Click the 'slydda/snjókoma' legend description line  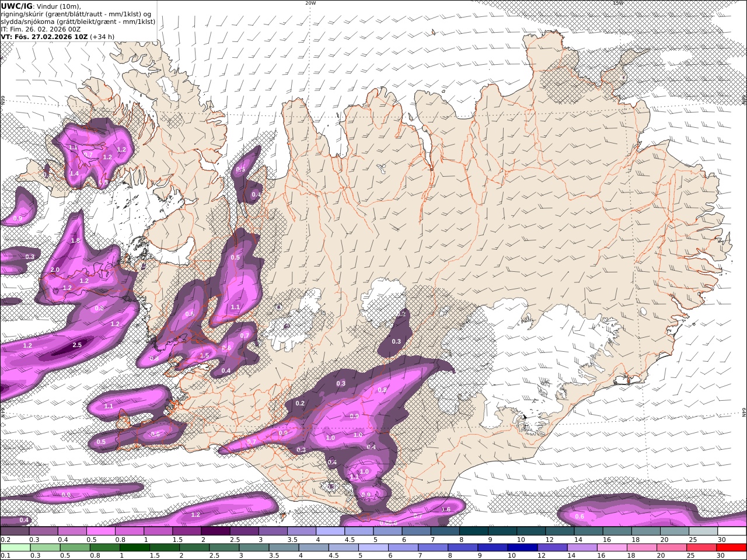(78, 21)
